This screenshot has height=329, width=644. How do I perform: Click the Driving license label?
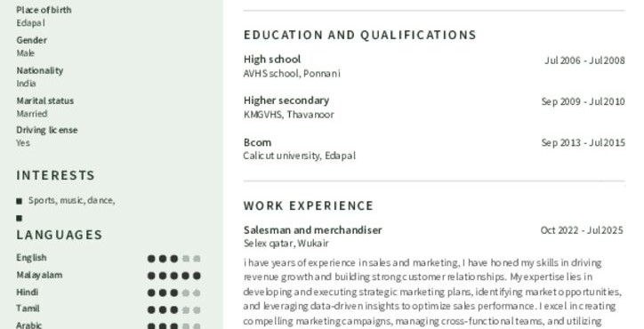point(47,130)
